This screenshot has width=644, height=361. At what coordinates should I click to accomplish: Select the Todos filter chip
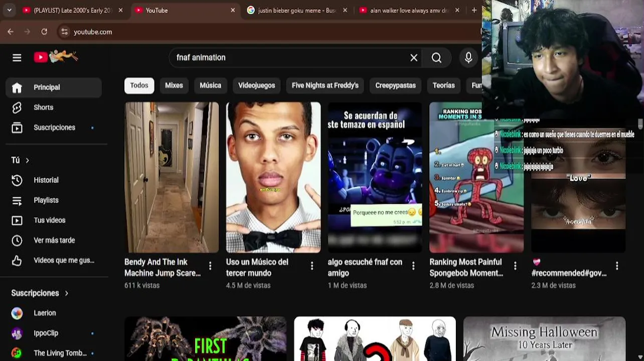139,86
